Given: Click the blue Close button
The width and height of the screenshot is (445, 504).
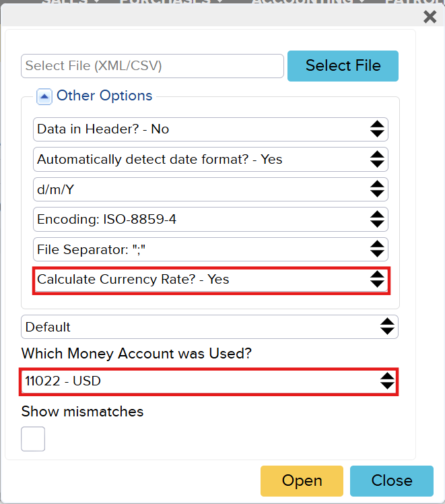Looking at the screenshot, I should point(391,480).
